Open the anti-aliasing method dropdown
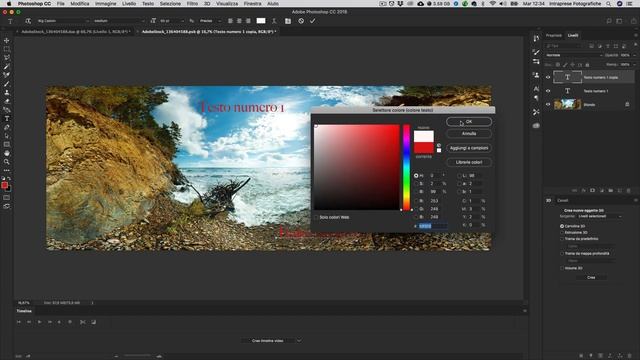 (210, 21)
